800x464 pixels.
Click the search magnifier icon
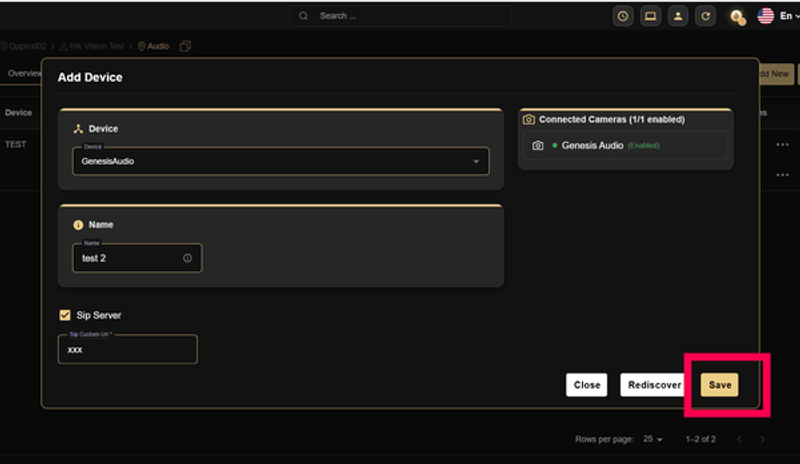pos(304,16)
